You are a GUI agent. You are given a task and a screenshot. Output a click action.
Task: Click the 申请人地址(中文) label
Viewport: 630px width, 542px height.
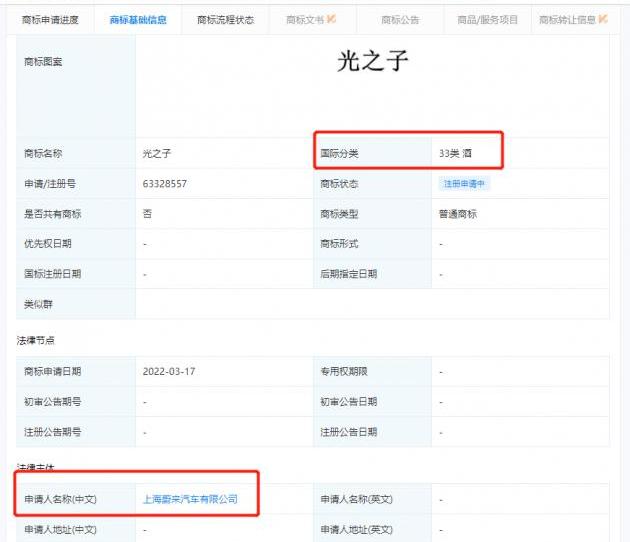point(60,530)
